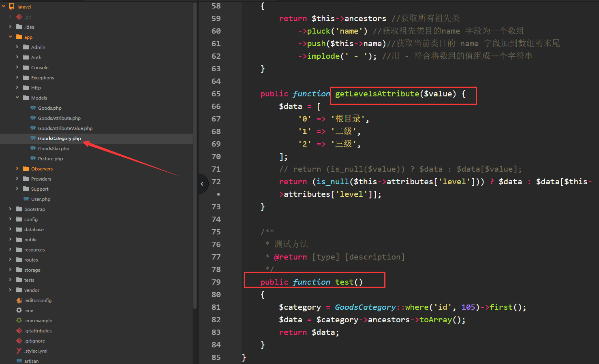Click the Prcture.php file icon
The height and width of the screenshot is (364, 599).
point(33,158)
